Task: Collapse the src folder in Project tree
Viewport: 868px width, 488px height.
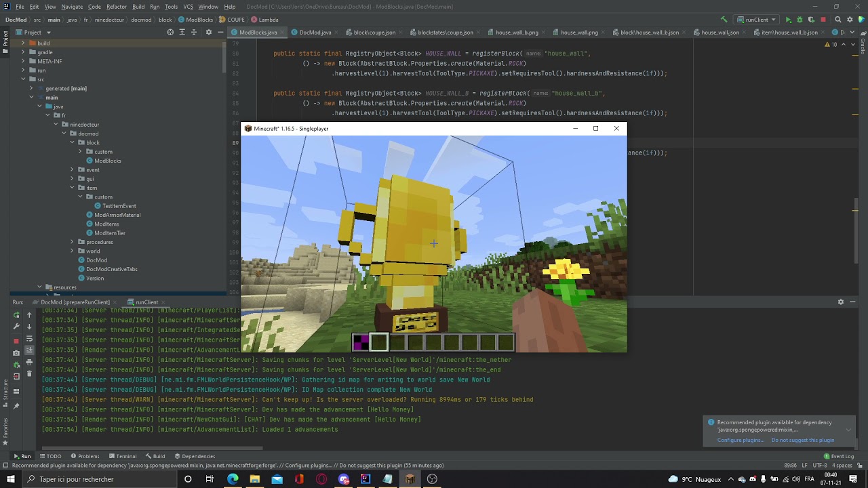Action: pyautogui.click(x=22, y=79)
